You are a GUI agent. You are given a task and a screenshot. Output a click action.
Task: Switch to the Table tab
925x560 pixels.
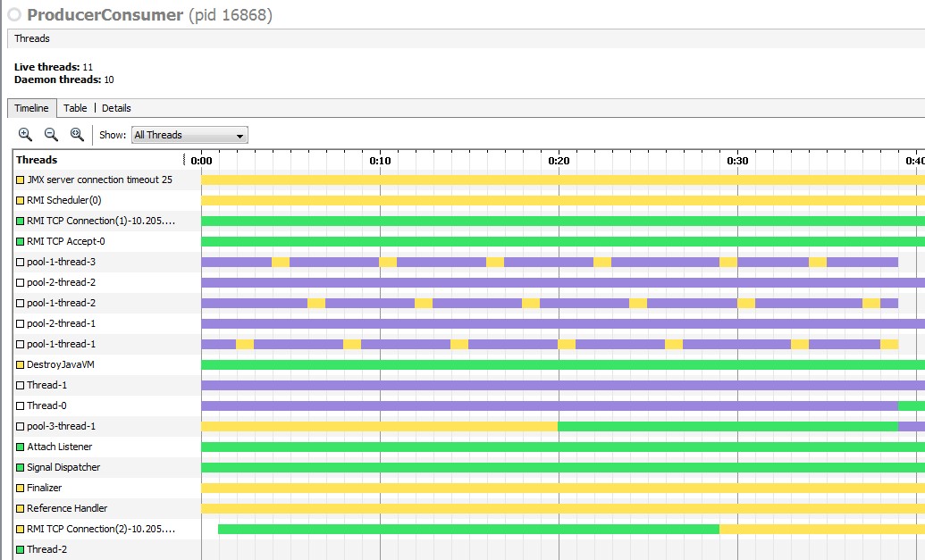click(75, 108)
